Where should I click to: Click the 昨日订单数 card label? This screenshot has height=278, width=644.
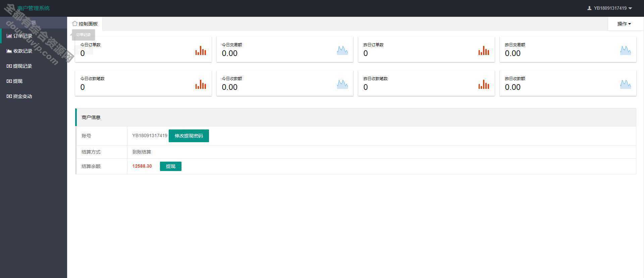(x=374, y=45)
